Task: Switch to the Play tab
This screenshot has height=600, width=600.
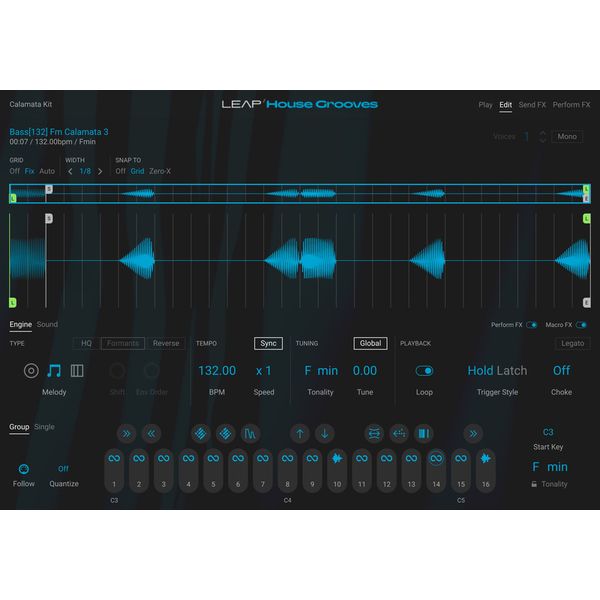Action: pyautogui.click(x=485, y=104)
